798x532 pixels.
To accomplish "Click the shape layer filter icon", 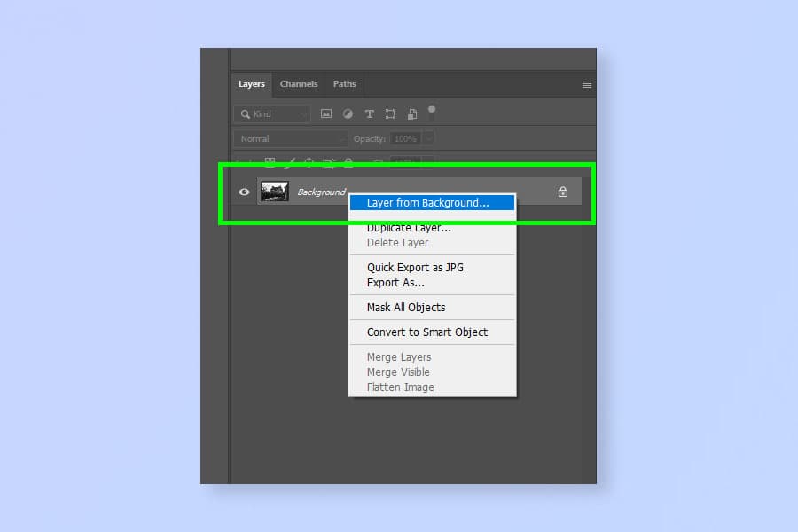I will [x=390, y=114].
